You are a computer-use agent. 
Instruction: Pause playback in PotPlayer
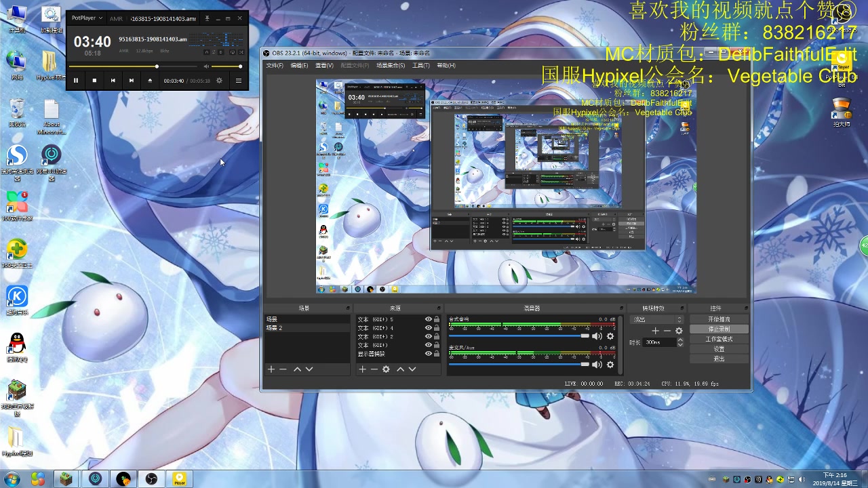click(76, 80)
